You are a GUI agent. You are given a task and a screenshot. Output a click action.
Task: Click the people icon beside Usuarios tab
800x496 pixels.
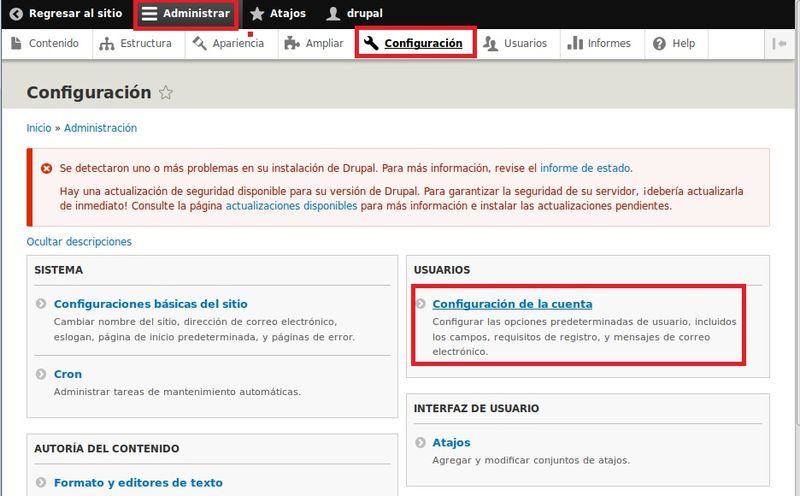[x=490, y=44]
